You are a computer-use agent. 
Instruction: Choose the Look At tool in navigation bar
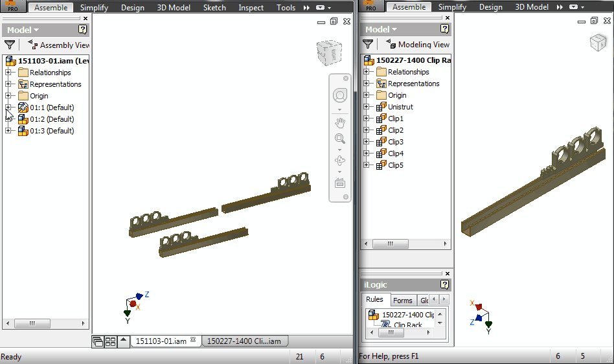click(340, 183)
